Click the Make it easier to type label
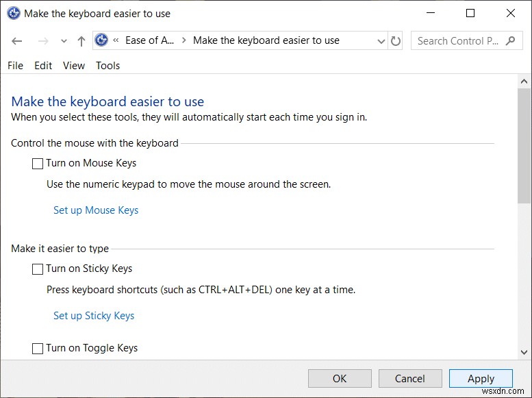This screenshot has width=532, height=398. click(60, 249)
